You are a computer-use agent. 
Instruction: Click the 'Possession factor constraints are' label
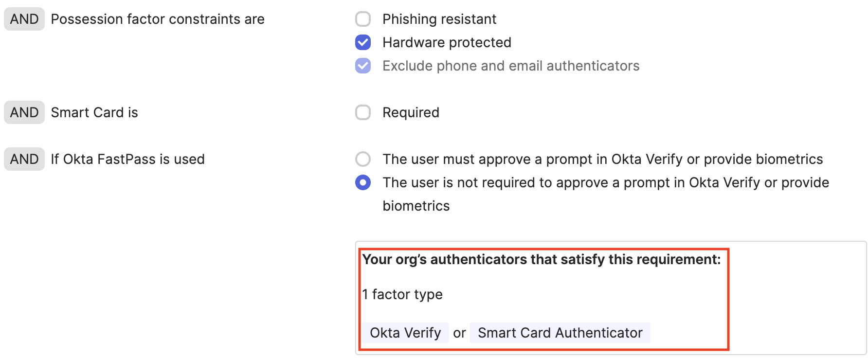pos(158,19)
